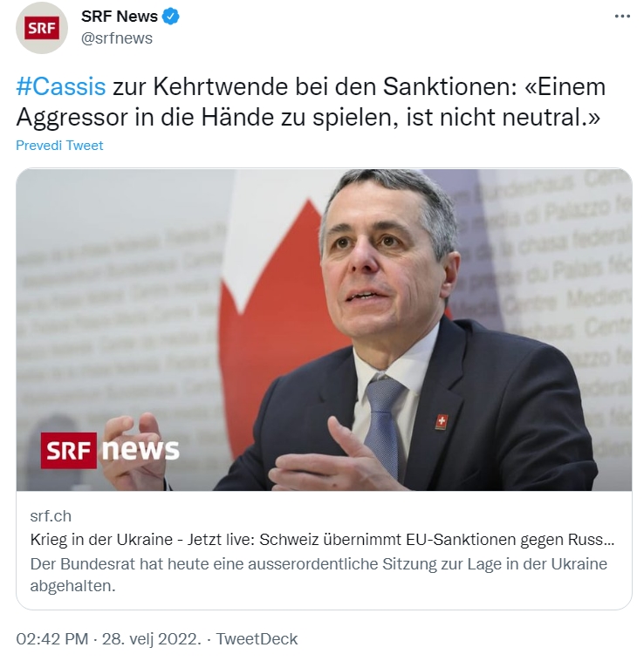The height and width of the screenshot is (661, 644).
Task: Click the TweetDeck source label
Action: [257, 639]
